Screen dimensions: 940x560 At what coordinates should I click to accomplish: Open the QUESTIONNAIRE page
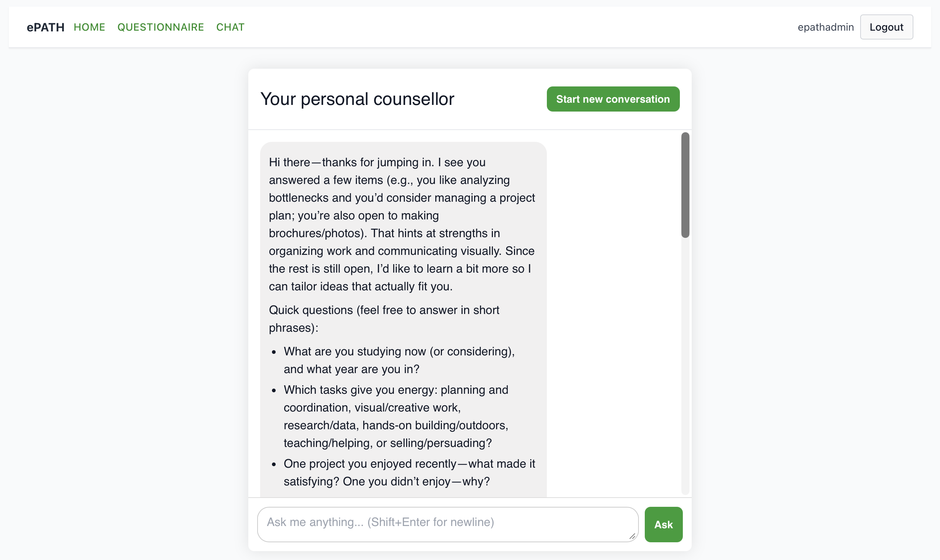[161, 27]
